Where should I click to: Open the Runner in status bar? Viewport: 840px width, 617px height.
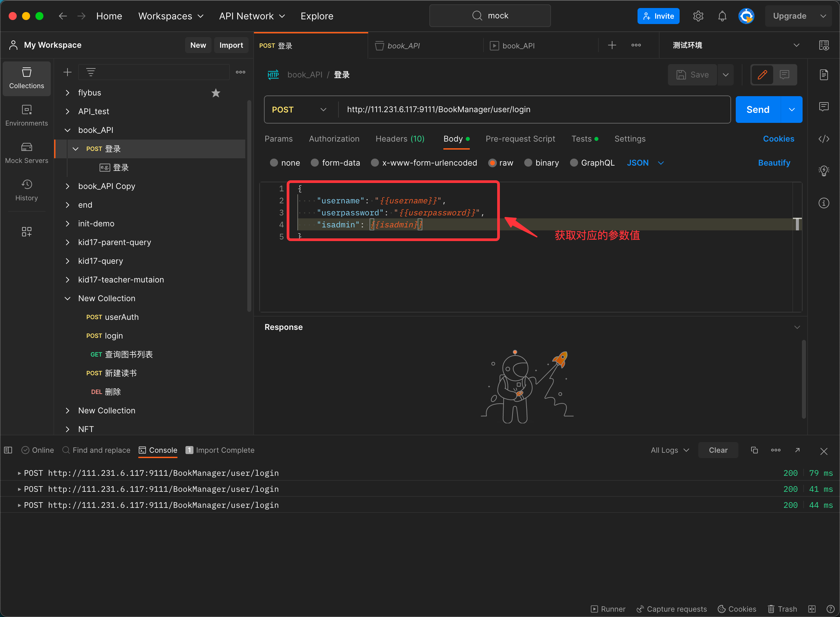(x=608, y=609)
